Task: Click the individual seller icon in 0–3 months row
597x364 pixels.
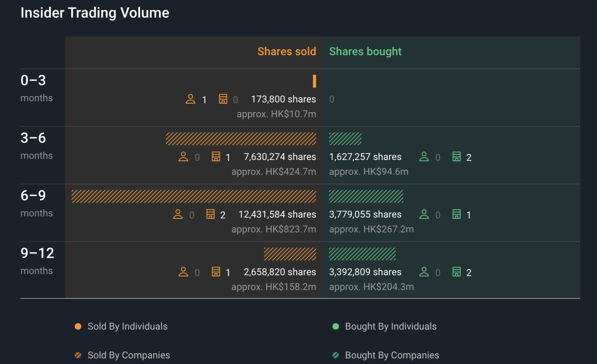Action: [190, 99]
